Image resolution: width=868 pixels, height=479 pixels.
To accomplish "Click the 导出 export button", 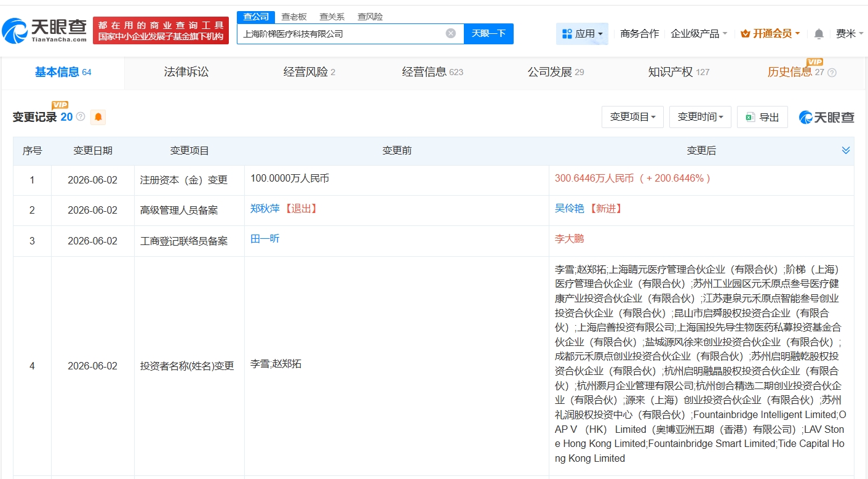I will coord(762,116).
